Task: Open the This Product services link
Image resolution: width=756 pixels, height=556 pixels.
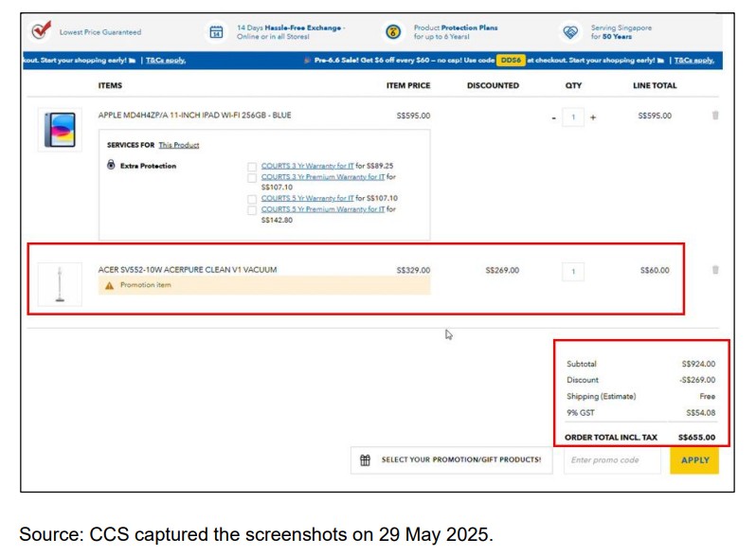Action: click(179, 145)
